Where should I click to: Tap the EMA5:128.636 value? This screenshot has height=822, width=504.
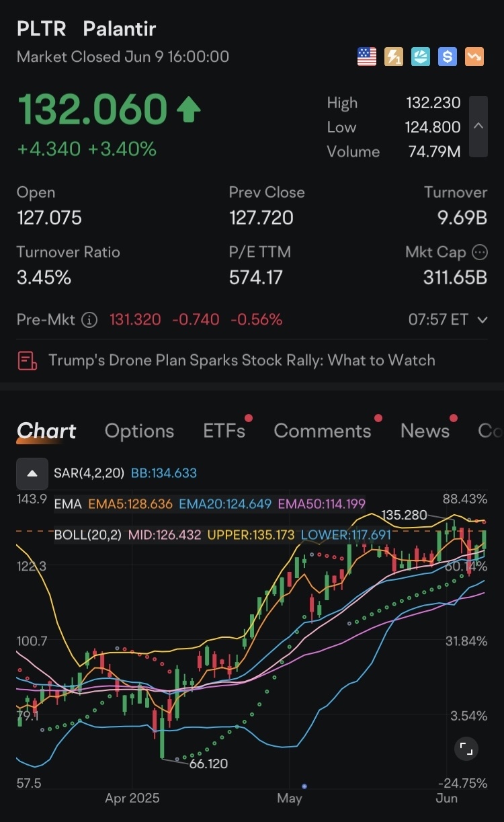[x=130, y=503]
